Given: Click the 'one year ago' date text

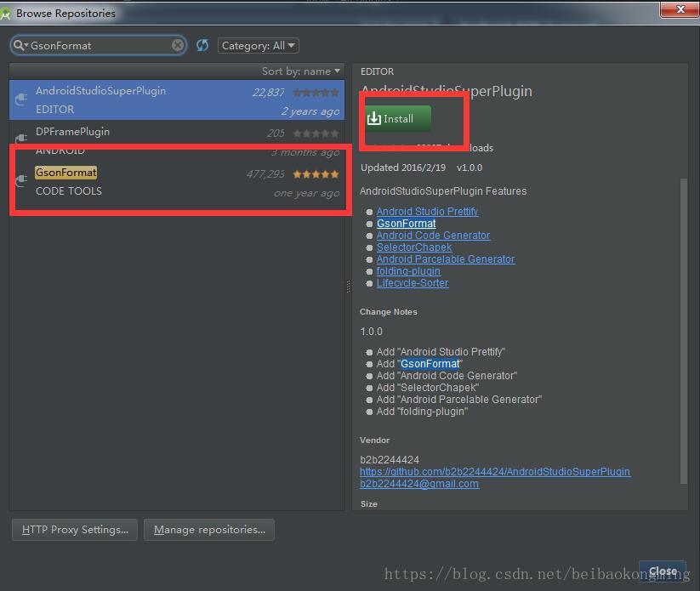Looking at the screenshot, I should (x=307, y=193).
